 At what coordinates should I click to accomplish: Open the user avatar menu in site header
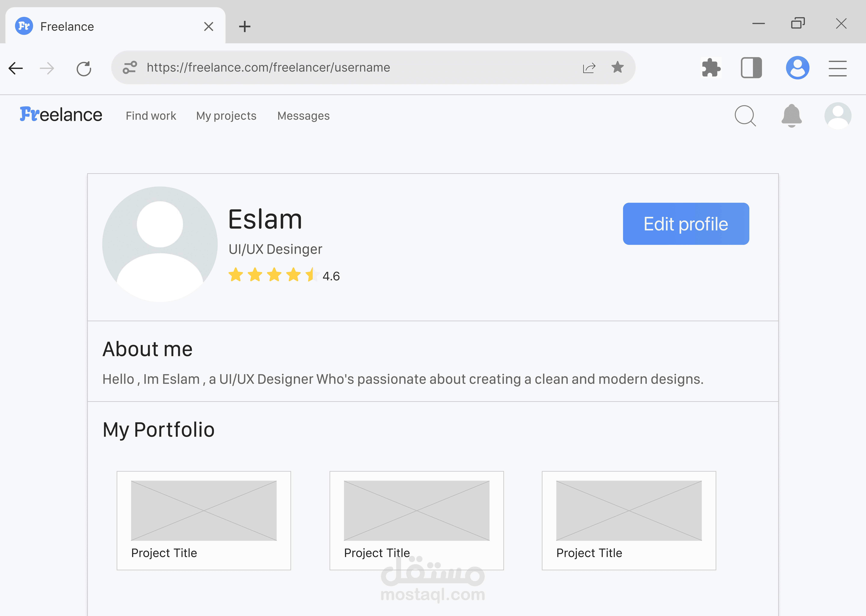pos(838,116)
